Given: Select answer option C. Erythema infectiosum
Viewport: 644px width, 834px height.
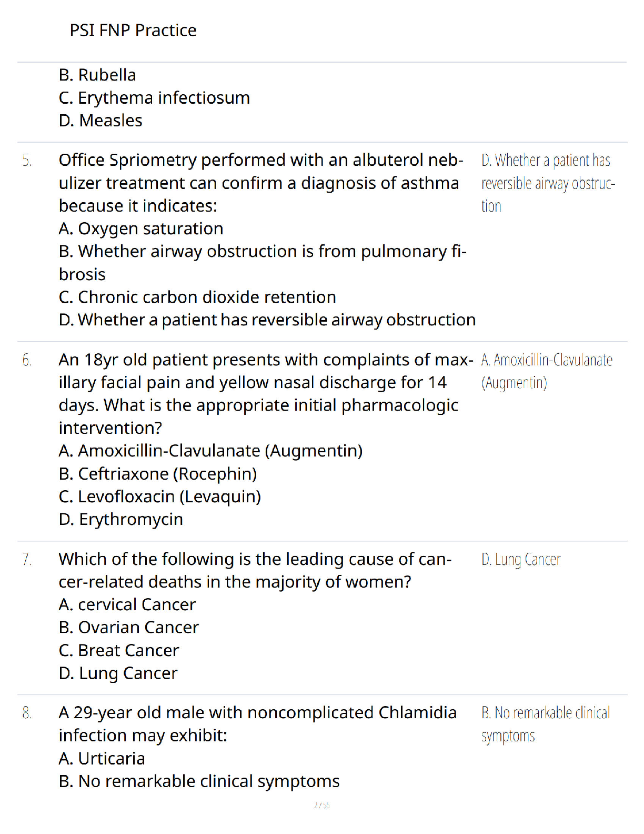Looking at the screenshot, I should [154, 98].
